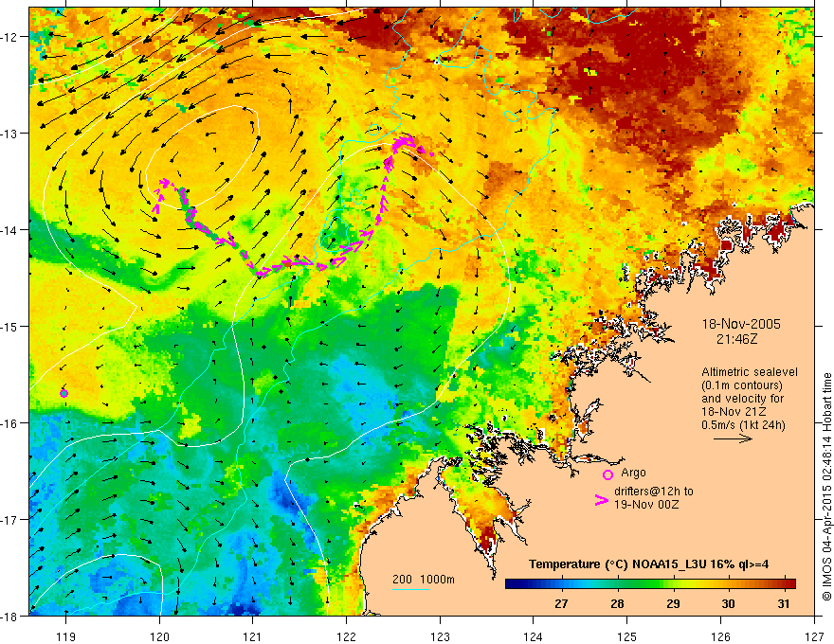Screen dimensions: 834x644
Task: Click the latitude label -16
Action: click(10, 423)
